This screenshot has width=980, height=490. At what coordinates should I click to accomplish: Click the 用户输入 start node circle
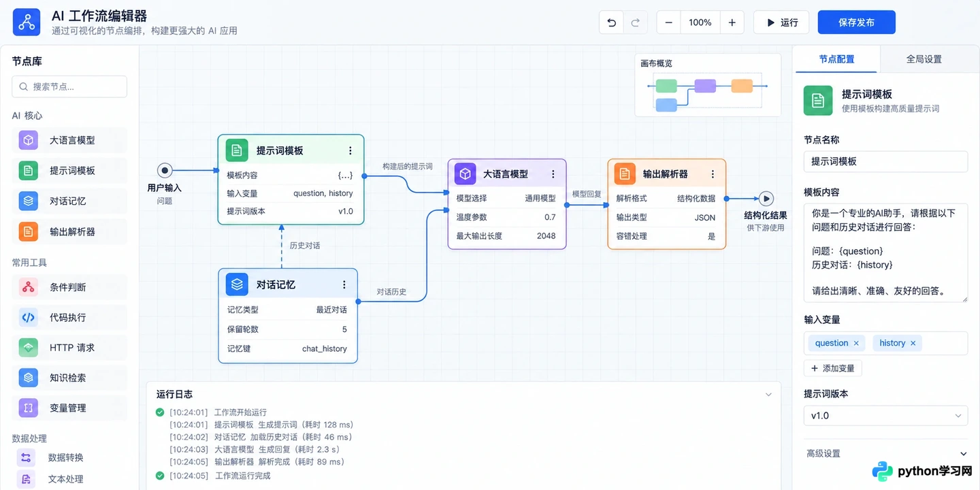[164, 170]
